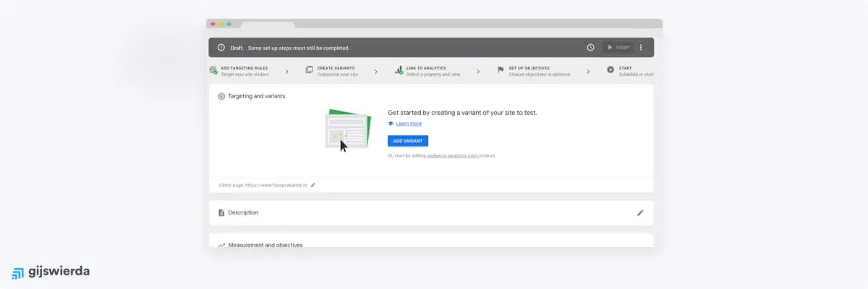Click the variant illustration image
868x289 pixels.
pyautogui.click(x=348, y=130)
